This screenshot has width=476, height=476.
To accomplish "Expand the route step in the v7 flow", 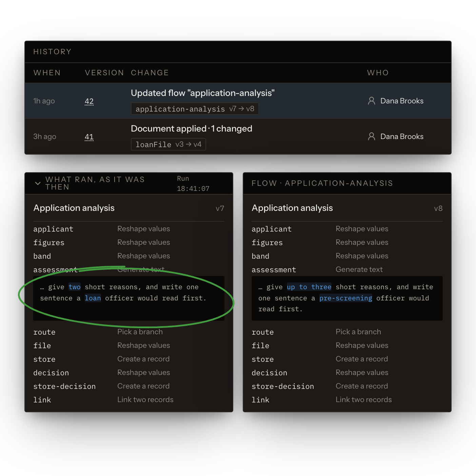I will click(129, 332).
